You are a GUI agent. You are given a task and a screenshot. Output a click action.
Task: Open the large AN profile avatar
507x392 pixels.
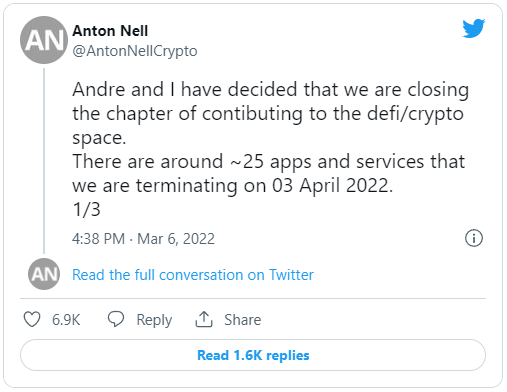coord(44,40)
